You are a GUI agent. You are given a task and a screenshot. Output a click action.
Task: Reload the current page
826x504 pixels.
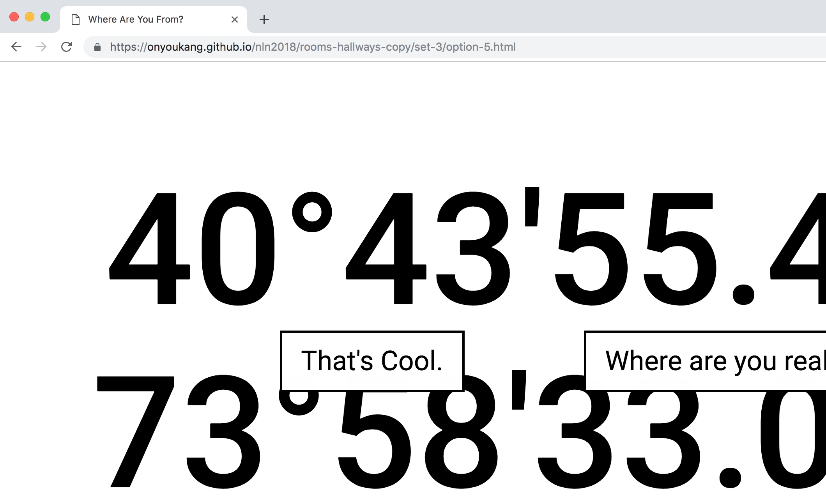[x=67, y=47]
